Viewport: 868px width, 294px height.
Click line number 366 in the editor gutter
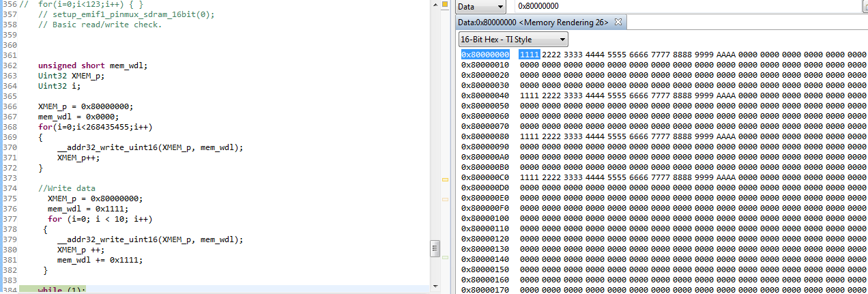point(9,106)
